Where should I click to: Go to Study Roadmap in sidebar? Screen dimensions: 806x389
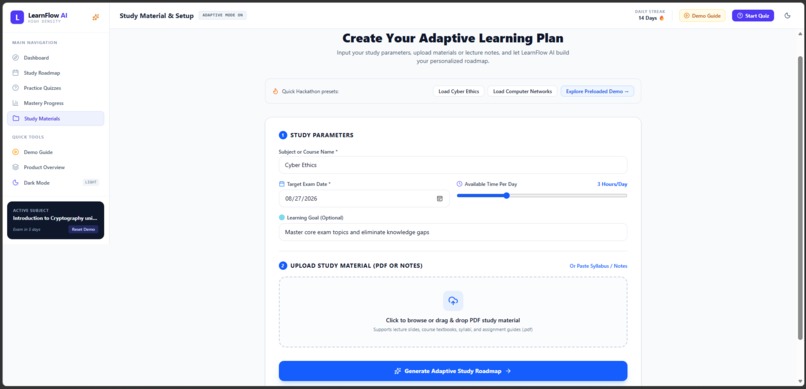pos(56,73)
